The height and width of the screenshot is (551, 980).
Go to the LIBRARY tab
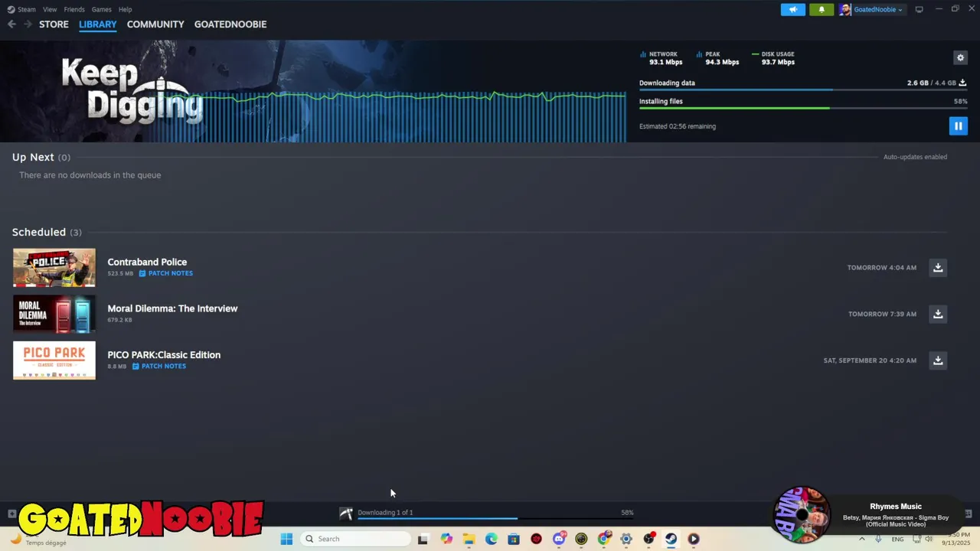point(98,24)
